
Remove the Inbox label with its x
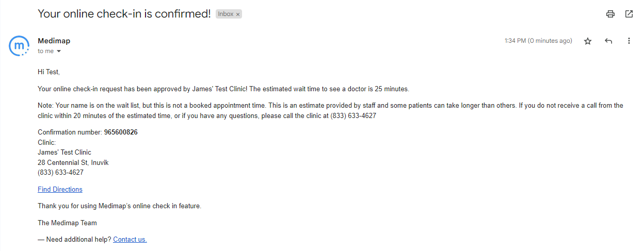click(238, 14)
